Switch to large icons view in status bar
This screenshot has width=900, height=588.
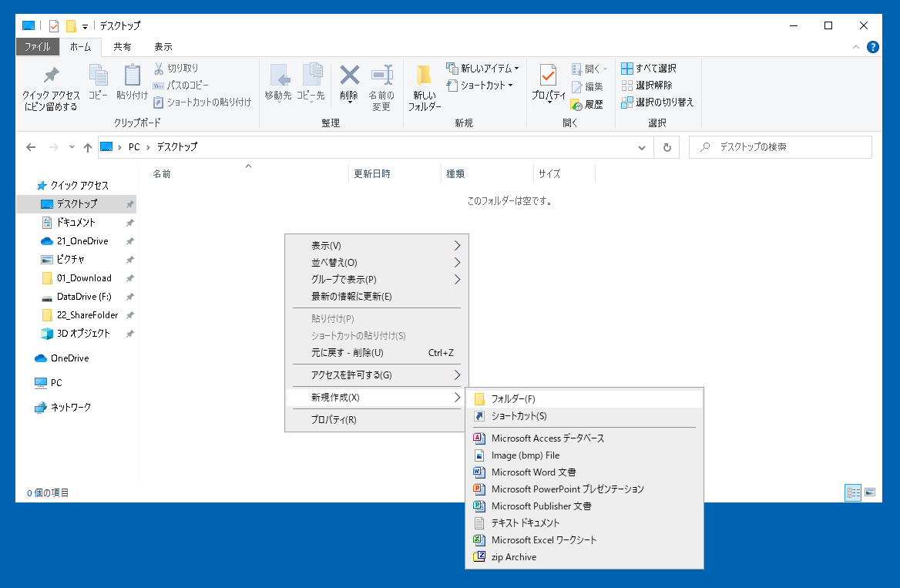(x=870, y=492)
